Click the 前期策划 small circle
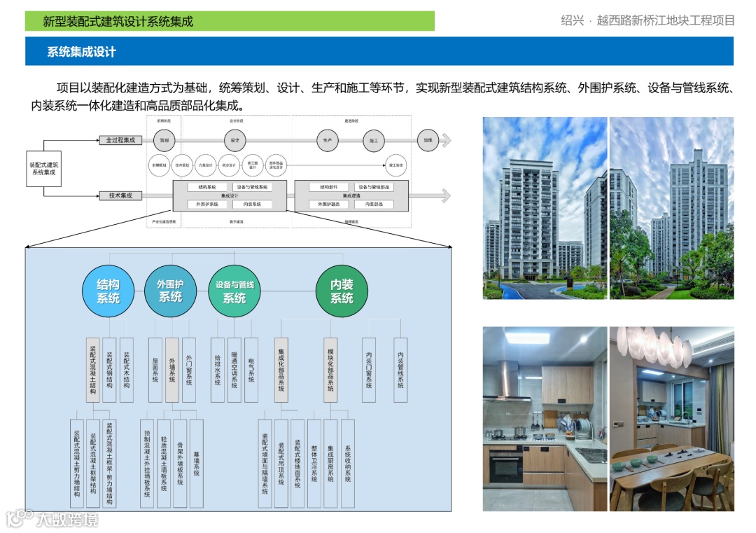The width and height of the screenshot is (756, 533). [159, 165]
